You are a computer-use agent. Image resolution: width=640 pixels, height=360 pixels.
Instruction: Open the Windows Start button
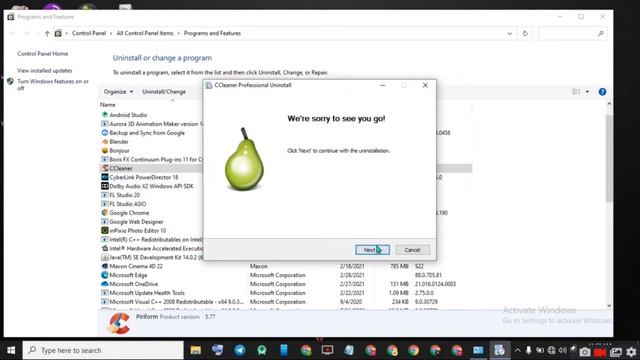coord(11,350)
